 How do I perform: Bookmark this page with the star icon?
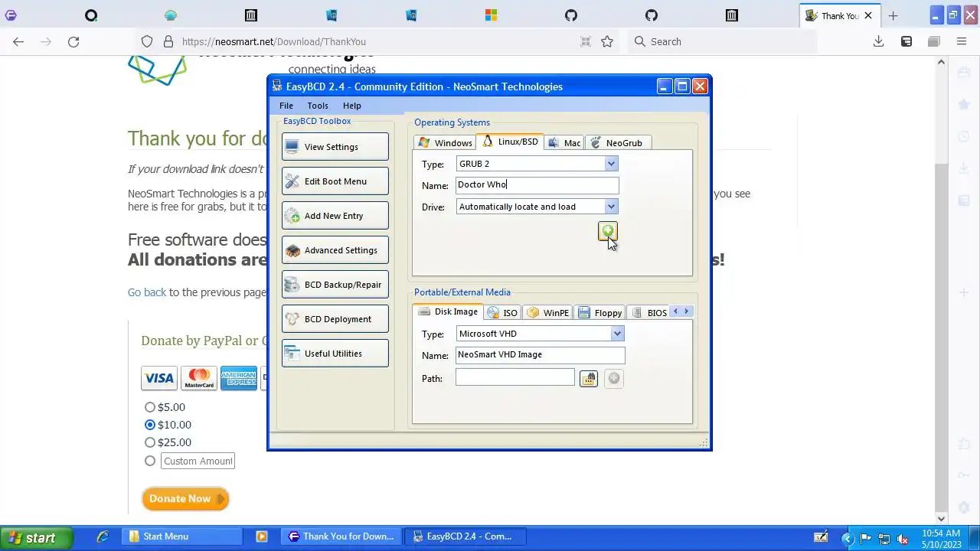607,42
